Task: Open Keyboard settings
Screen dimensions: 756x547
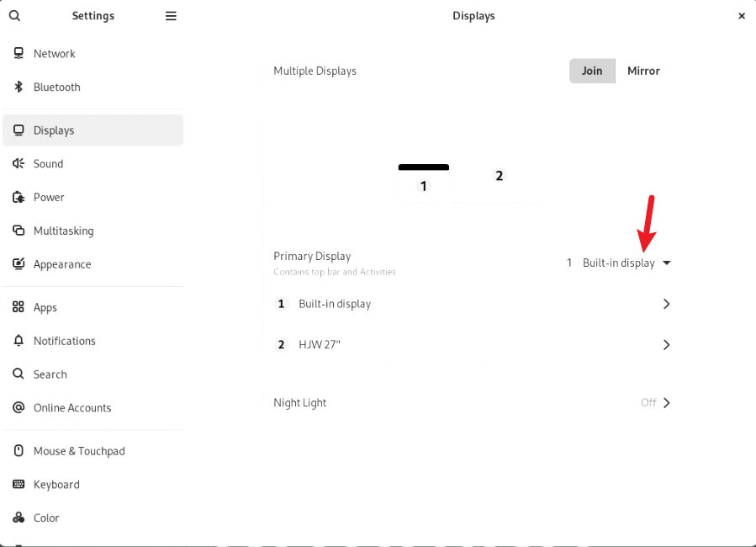Action: coord(56,485)
